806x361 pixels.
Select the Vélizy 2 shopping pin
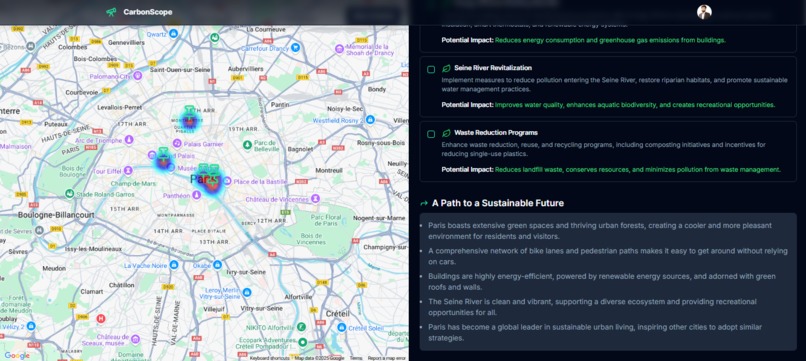point(31,326)
